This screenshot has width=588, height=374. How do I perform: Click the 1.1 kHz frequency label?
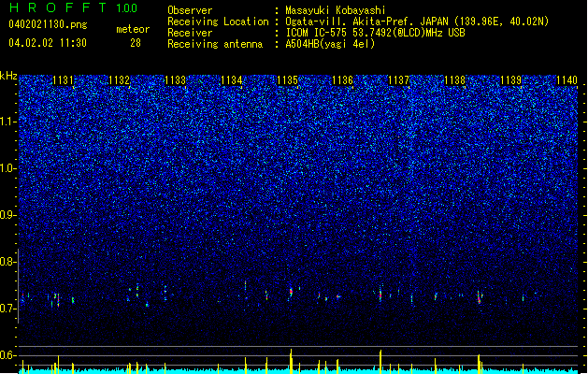pos(8,122)
